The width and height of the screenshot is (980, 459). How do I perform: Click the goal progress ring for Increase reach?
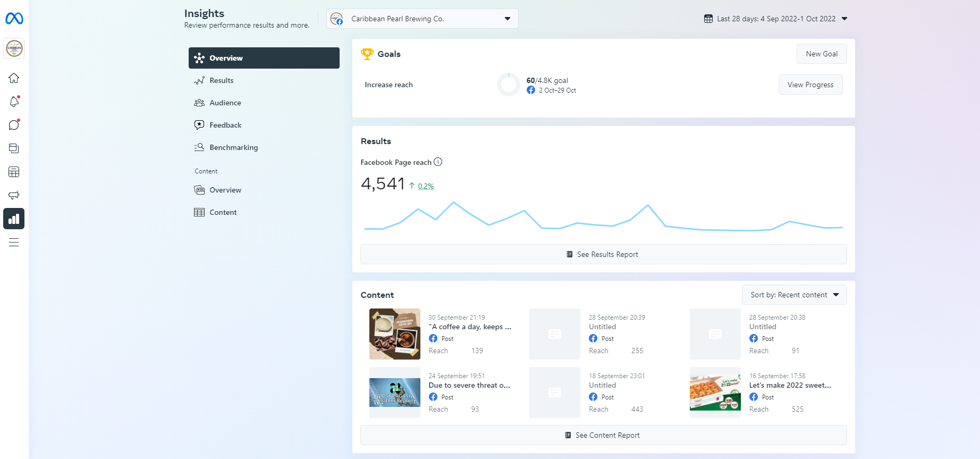coord(509,85)
